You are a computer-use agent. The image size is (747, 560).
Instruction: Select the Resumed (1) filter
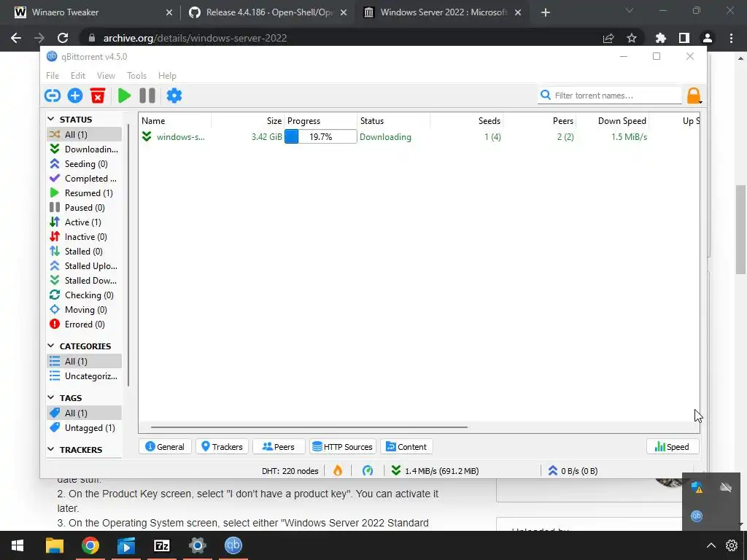point(85,192)
